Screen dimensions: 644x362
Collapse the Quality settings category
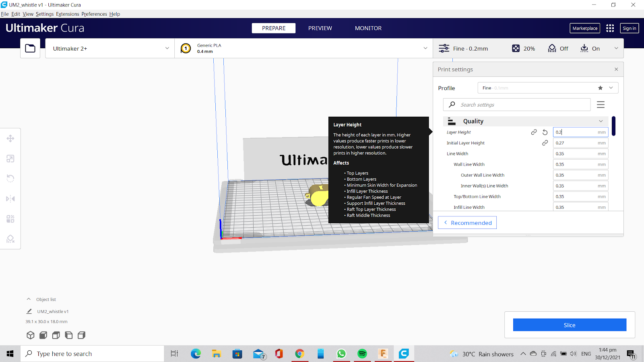526,121
